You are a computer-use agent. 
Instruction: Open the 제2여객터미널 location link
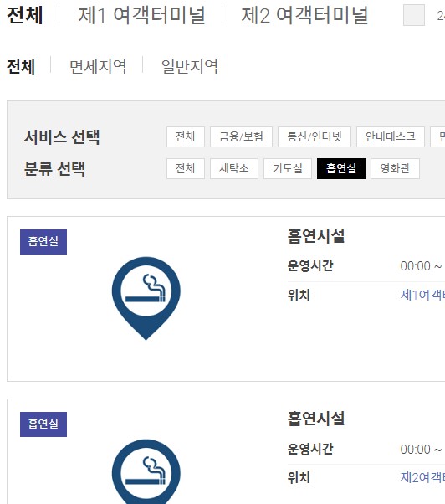(x=422, y=477)
